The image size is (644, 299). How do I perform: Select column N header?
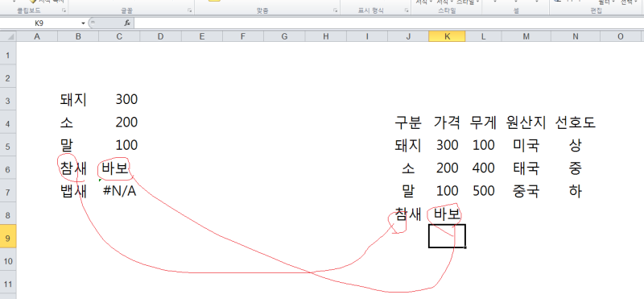click(x=576, y=36)
